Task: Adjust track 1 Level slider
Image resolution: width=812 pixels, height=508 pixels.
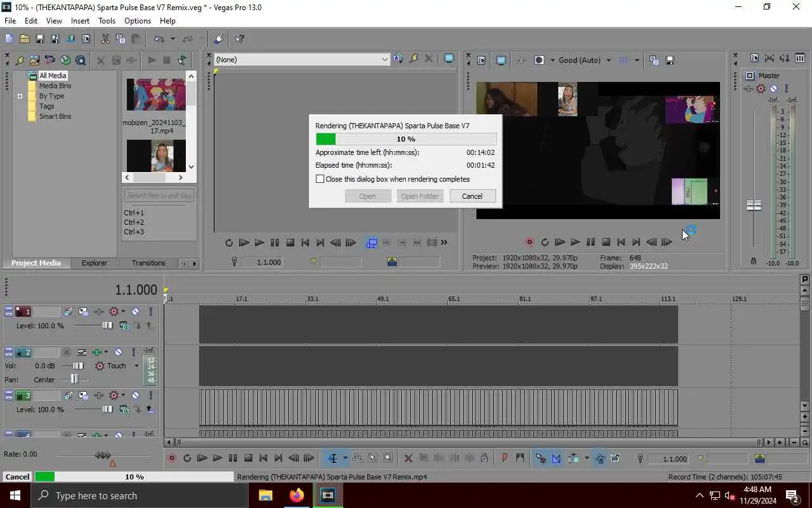Action: (x=107, y=326)
